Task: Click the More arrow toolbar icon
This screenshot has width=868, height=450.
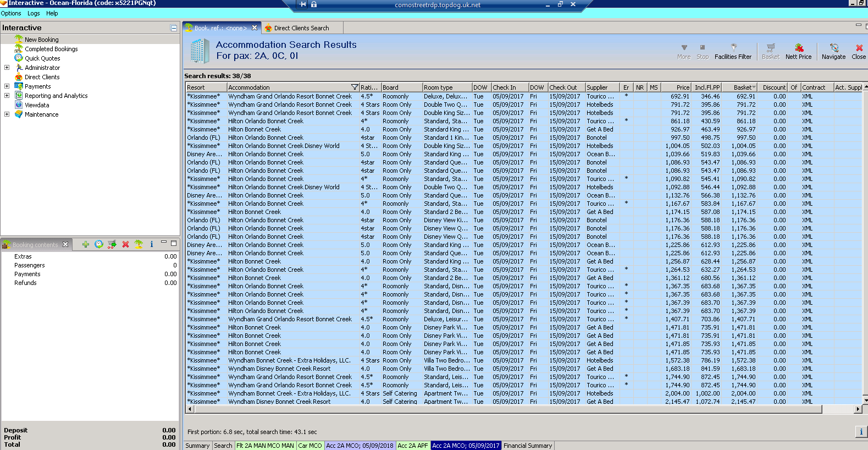Action: (684, 48)
